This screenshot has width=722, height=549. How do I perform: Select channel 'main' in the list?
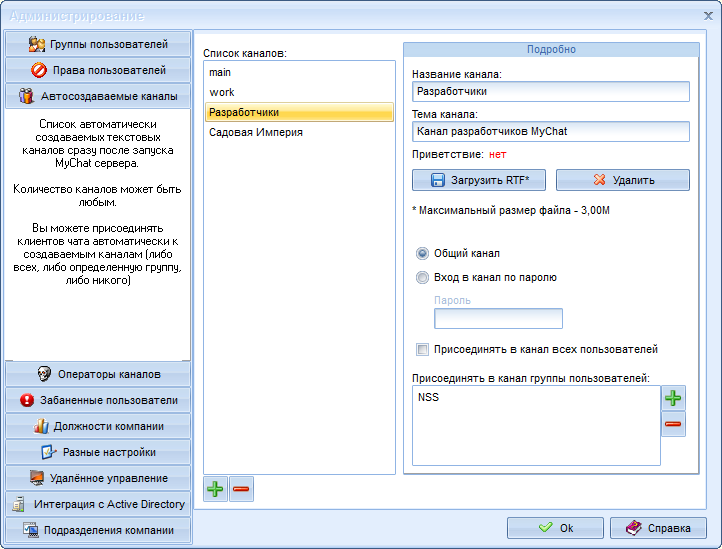coord(299,72)
